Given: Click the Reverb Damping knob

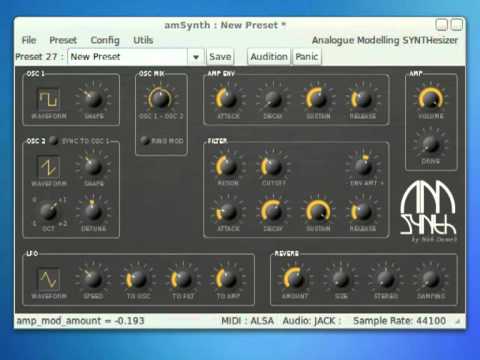Looking at the screenshot, I should pyautogui.click(x=431, y=279).
